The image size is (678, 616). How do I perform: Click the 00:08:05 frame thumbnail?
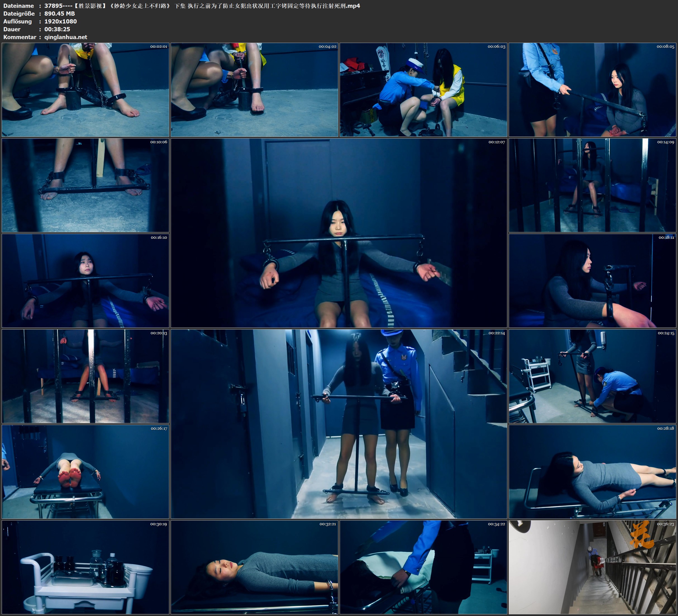(x=593, y=90)
